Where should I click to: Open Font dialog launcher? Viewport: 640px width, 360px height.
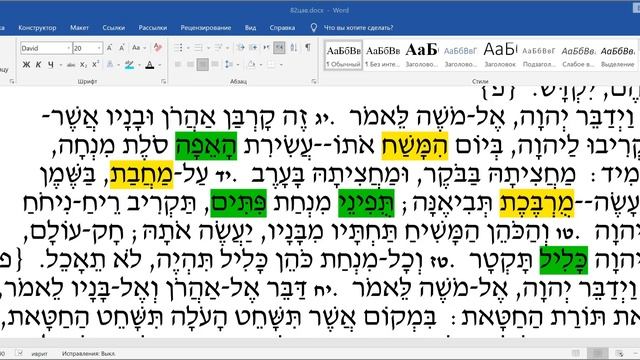pyautogui.click(x=163, y=82)
